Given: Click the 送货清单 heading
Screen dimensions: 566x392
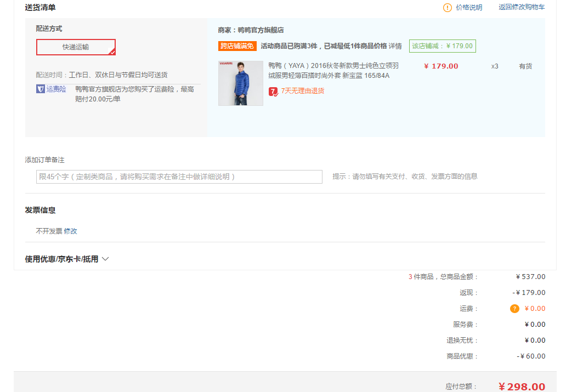Looking at the screenshot, I should [40, 8].
